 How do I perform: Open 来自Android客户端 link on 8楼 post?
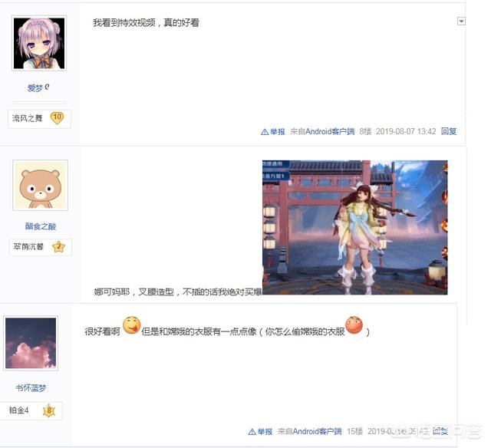point(322,131)
